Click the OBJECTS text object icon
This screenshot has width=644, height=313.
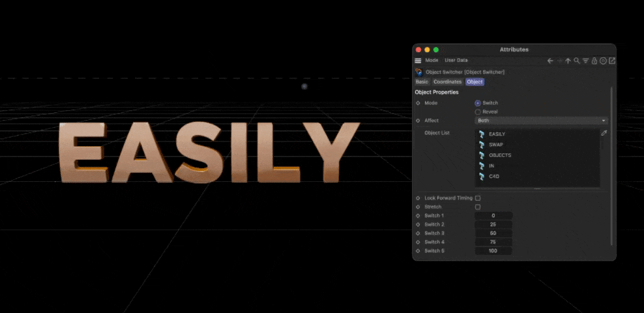click(x=482, y=155)
